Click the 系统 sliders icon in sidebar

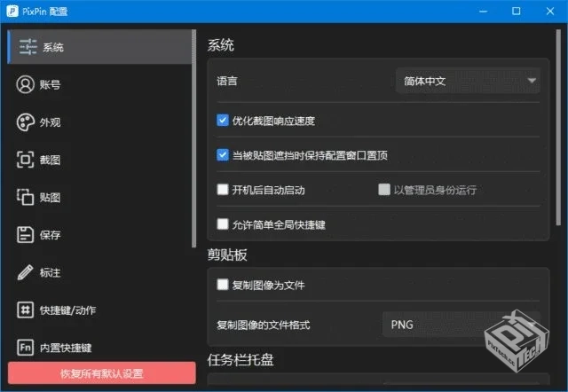pyautogui.click(x=28, y=47)
